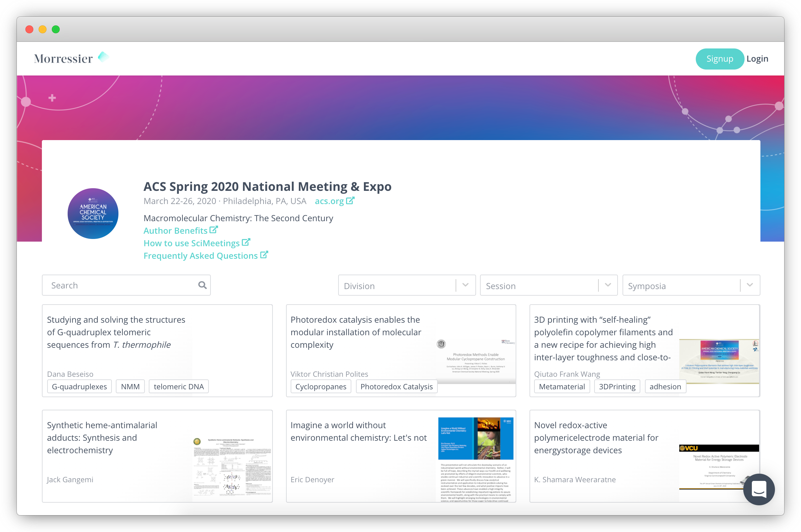
Task: Click the yellow macOS minimize button
Action: (x=43, y=30)
